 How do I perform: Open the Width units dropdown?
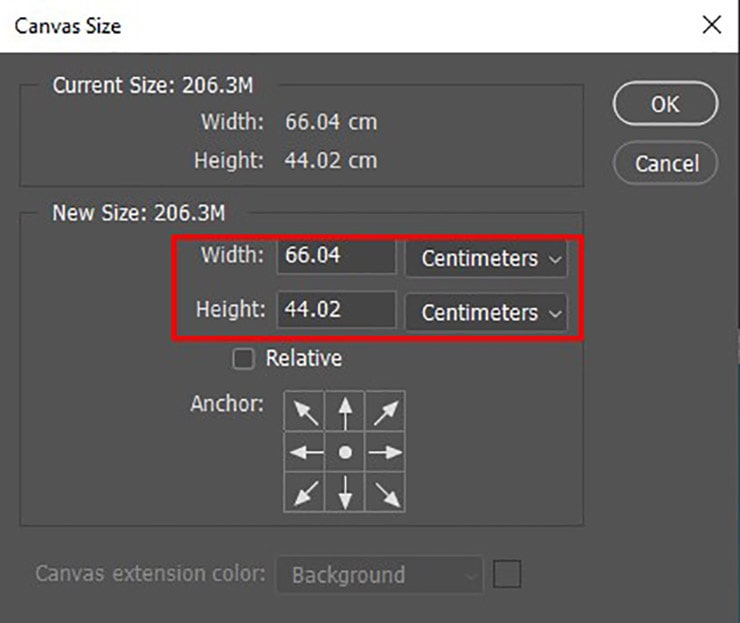(x=486, y=258)
